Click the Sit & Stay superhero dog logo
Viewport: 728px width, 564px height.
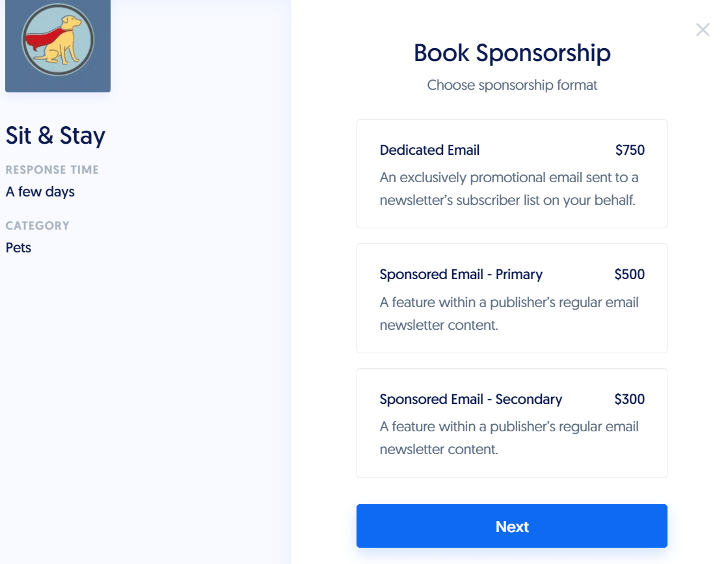57,46
